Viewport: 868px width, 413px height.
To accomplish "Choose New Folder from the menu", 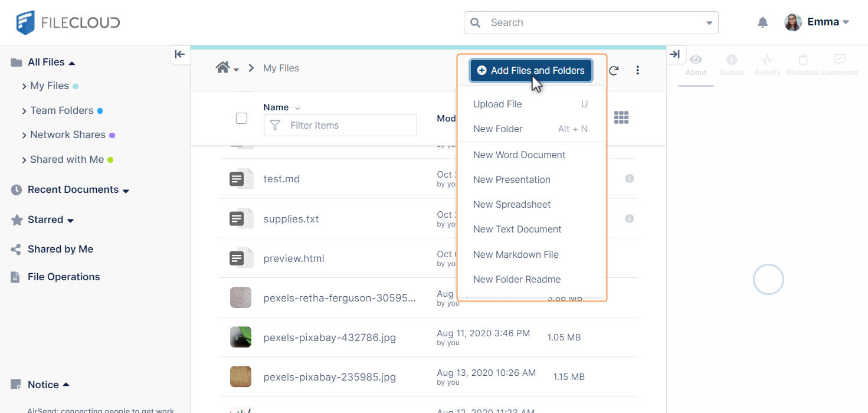I will point(497,129).
